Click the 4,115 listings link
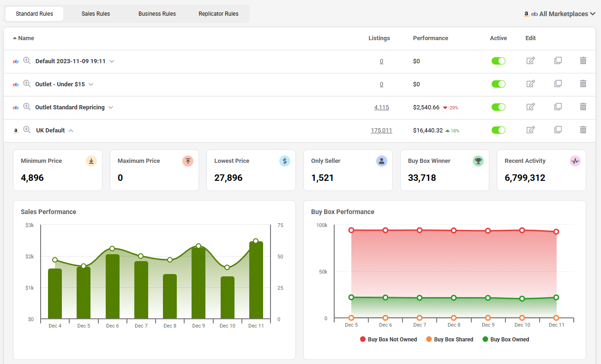 [x=381, y=107]
